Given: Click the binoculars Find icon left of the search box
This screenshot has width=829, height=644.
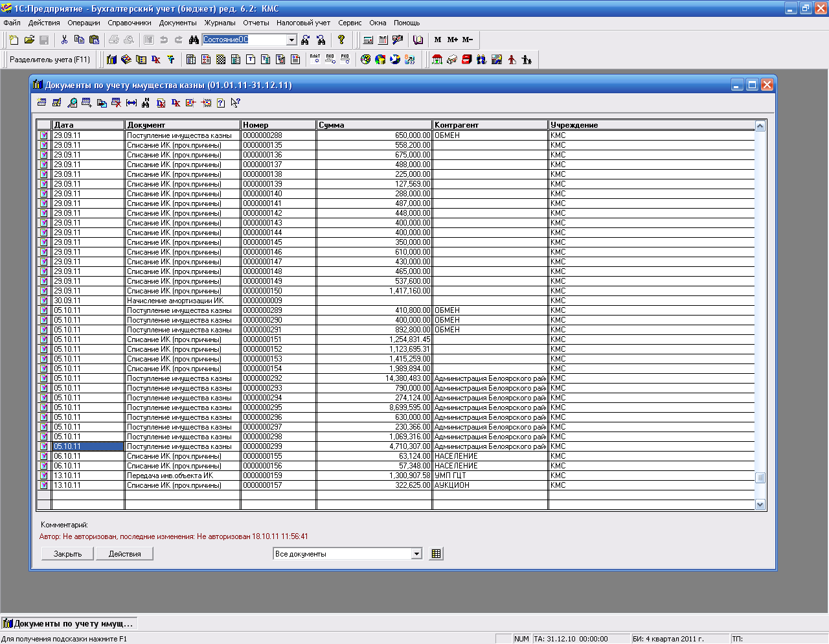Looking at the screenshot, I should (x=194, y=40).
